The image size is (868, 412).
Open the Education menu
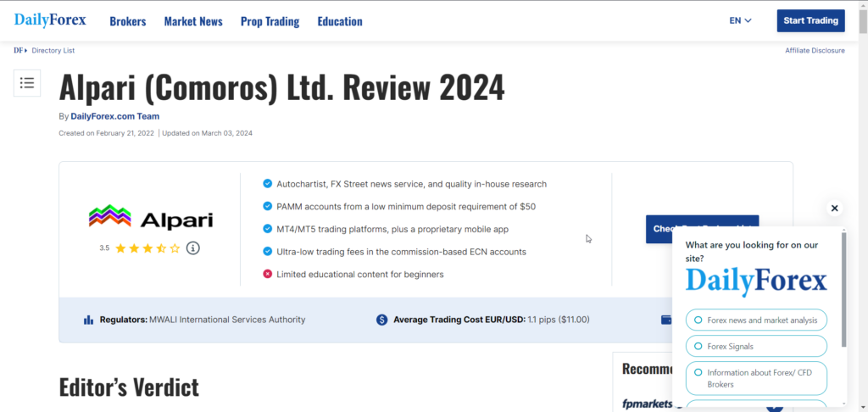340,21
